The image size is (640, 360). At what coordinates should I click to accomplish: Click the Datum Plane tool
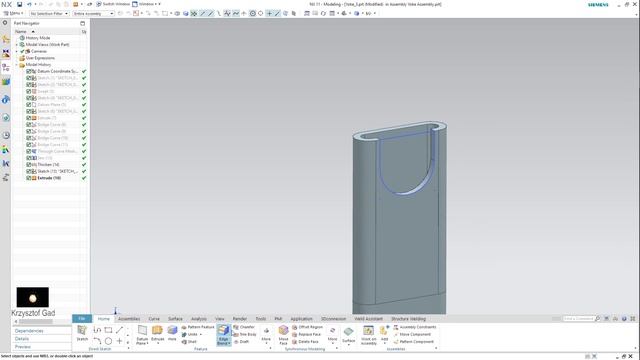click(x=142, y=335)
